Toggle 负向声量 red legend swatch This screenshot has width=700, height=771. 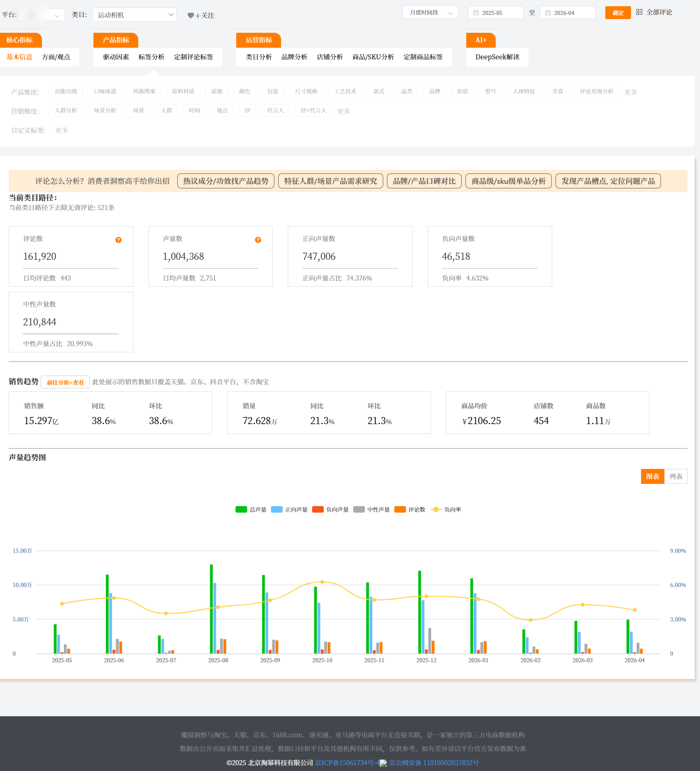click(318, 510)
